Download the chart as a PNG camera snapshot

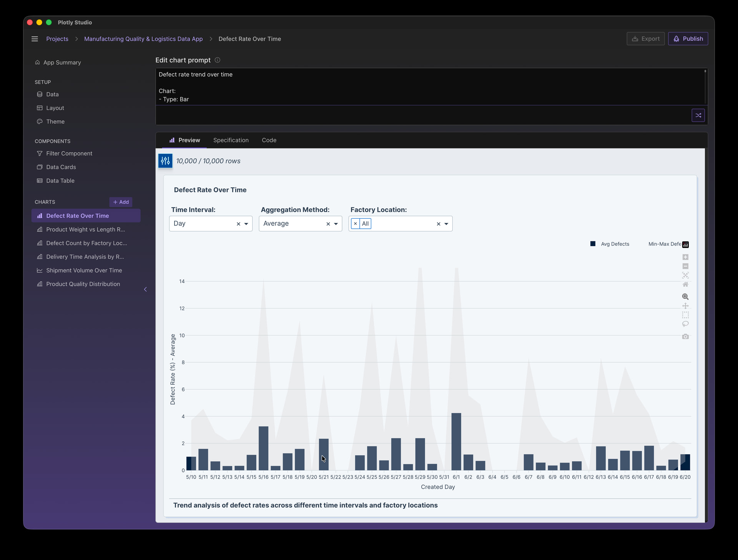tap(685, 336)
